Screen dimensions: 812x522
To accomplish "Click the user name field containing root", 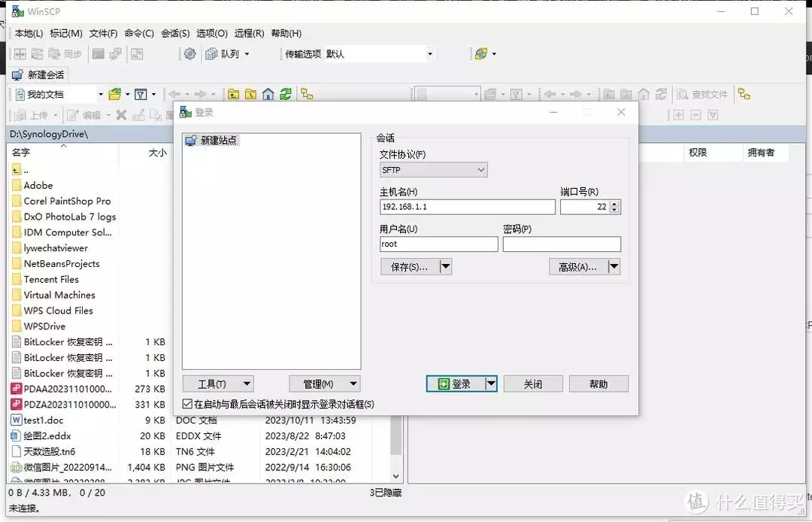I will click(x=438, y=244).
